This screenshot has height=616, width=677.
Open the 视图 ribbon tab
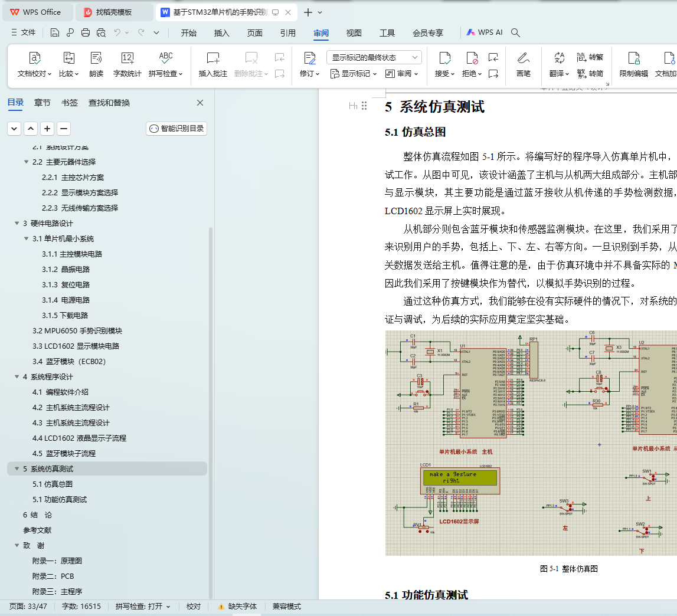[354, 33]
